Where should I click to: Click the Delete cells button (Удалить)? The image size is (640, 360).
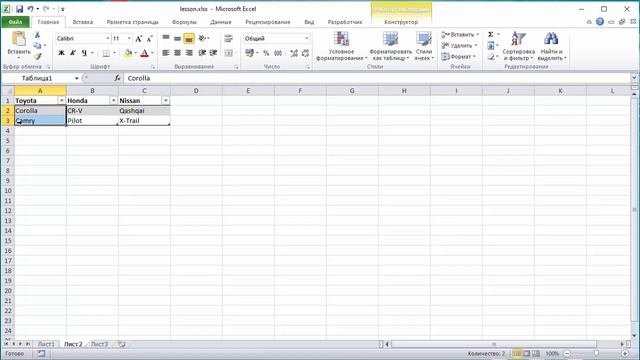[459, 46]
